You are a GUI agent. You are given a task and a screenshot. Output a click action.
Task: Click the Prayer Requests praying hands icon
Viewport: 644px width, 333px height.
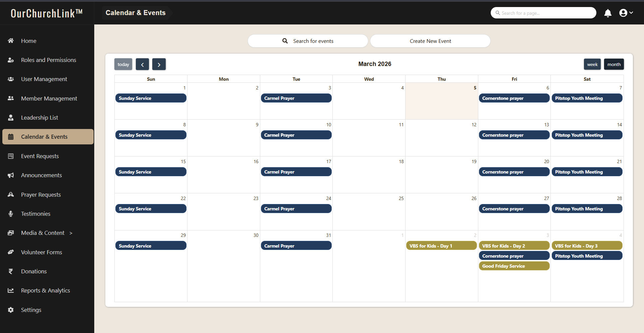[11, 195]
